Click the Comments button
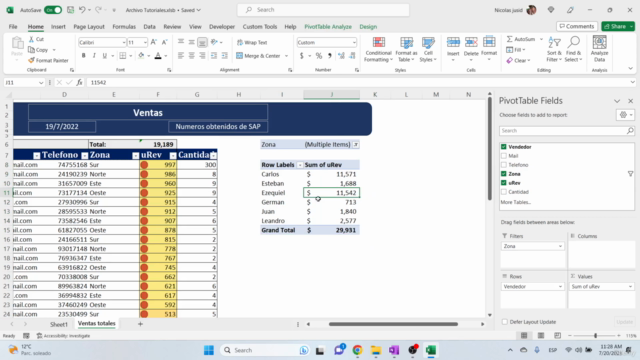The width and height of the screenshot is (640, 360). coord(577,26)
